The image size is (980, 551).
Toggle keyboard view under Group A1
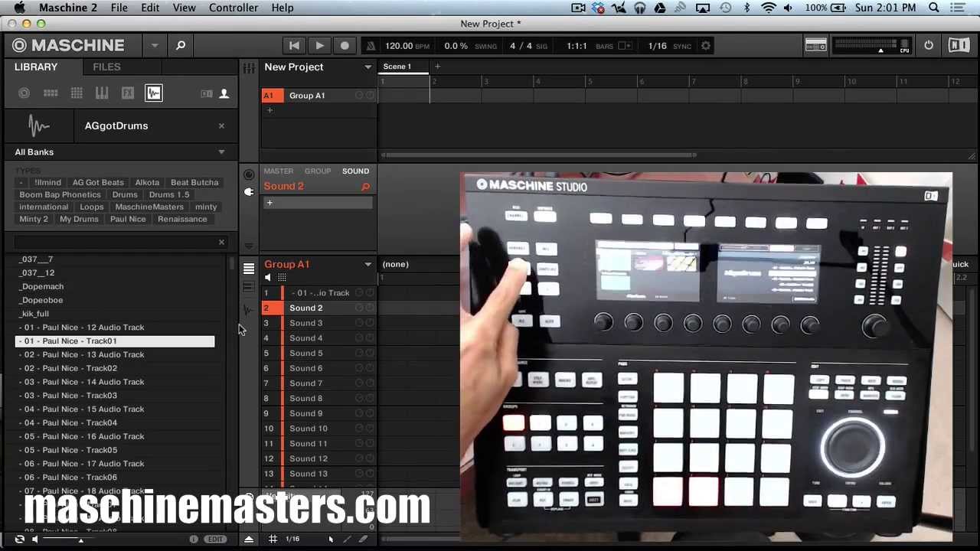pos(283,278)
